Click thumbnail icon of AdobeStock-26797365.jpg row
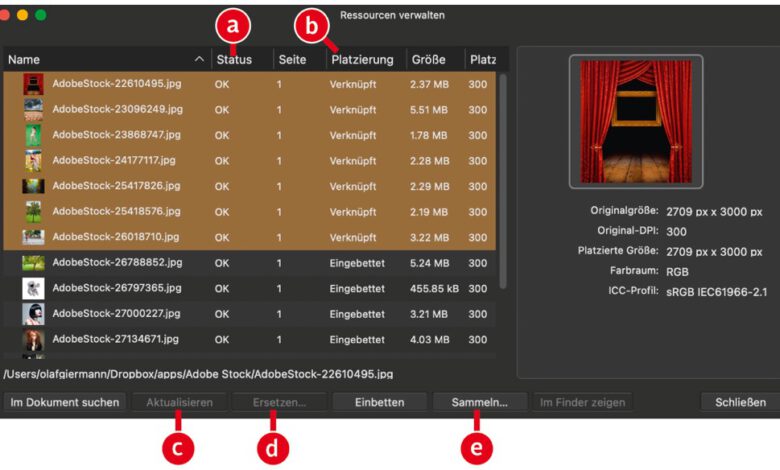This screenshot has height=470, width=780. (x=33, y=288)
